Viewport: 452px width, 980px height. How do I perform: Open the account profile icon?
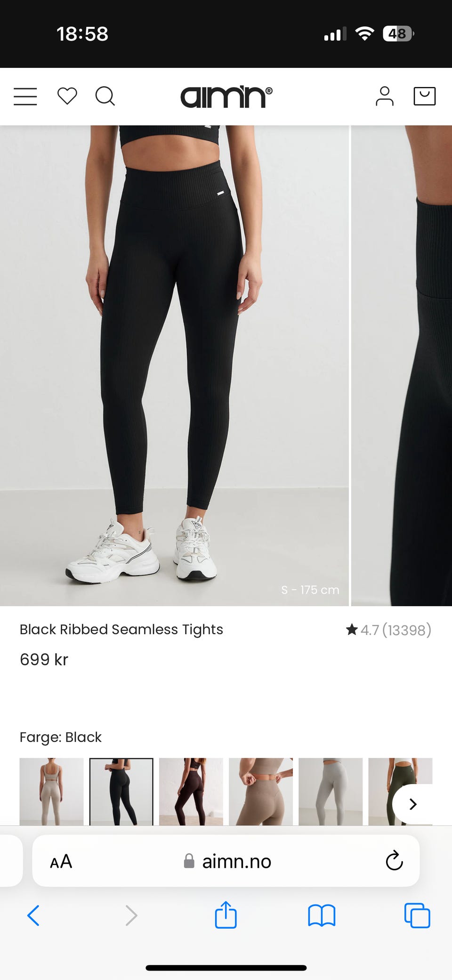point(384,96)
